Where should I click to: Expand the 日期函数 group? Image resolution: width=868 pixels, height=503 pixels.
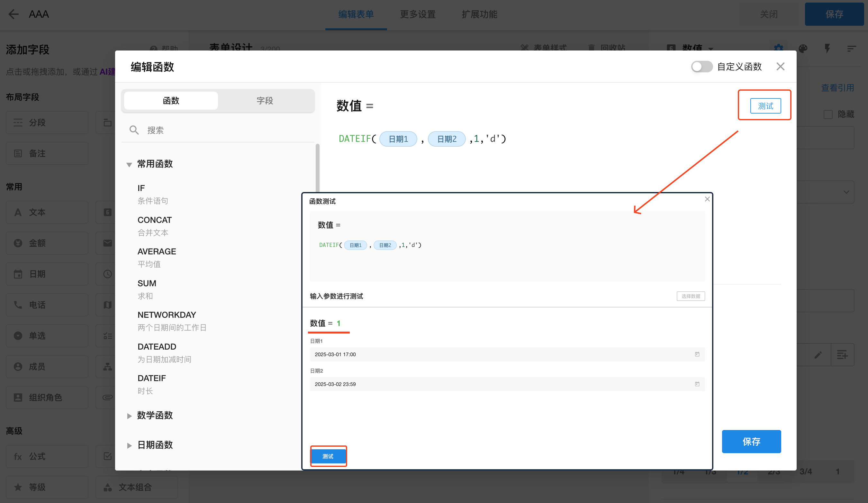click(129, 445)
